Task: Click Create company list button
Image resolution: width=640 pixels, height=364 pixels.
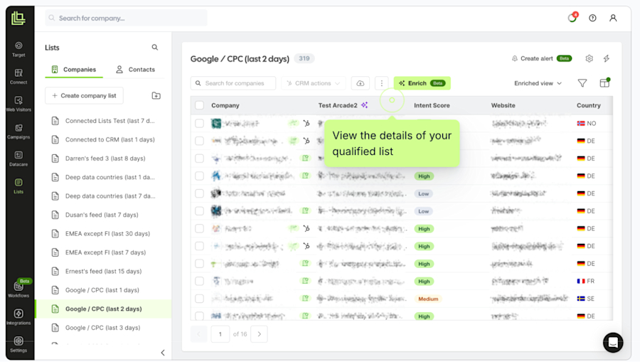Action: pyautogui.click(x=84, y=95)
